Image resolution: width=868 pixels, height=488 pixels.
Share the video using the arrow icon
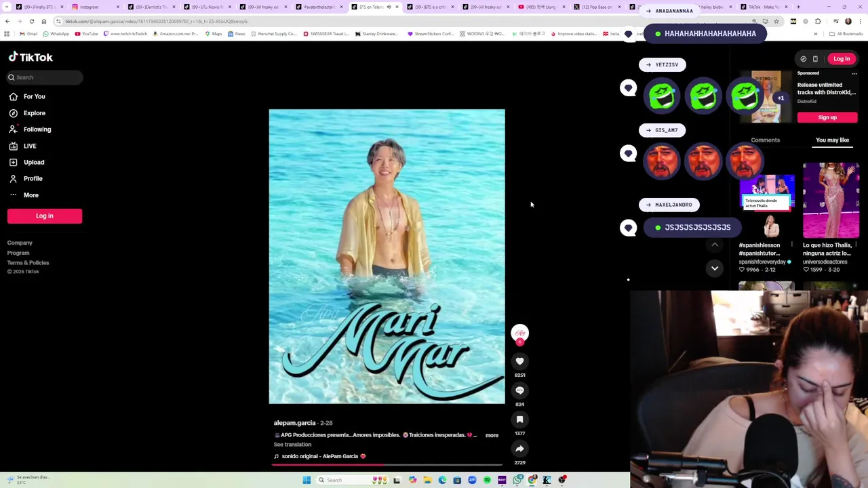[x=519, y=449]
